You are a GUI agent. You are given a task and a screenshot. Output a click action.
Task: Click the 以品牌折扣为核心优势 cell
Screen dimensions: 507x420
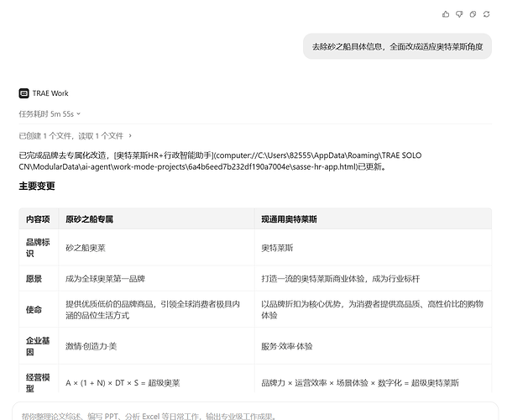tap(372, 310)
